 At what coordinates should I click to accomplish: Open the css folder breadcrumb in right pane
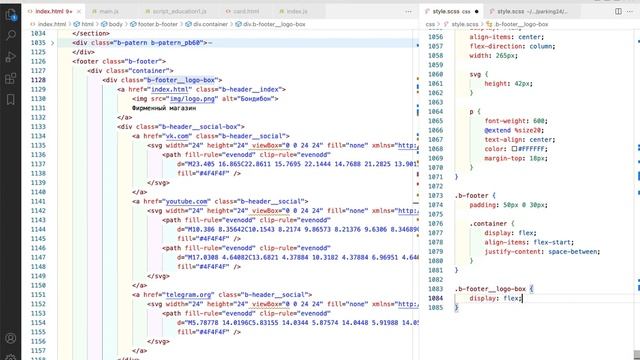pos(430,24)
